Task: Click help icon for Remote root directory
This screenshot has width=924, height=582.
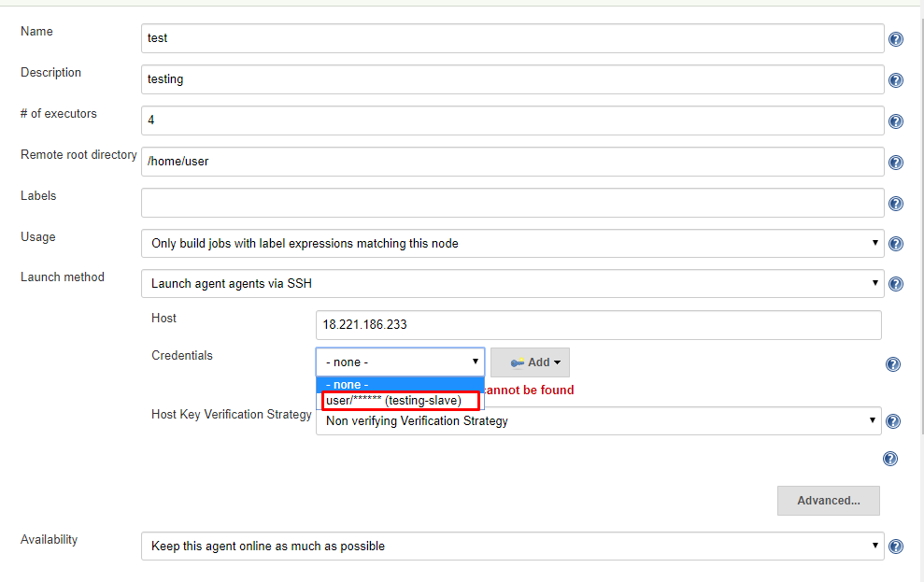Action: (x=895, y=163)
